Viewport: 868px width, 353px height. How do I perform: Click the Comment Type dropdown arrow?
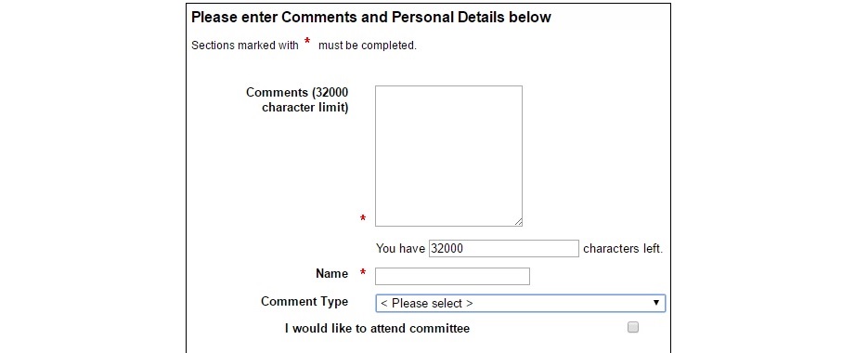click(x=656, y=303)
